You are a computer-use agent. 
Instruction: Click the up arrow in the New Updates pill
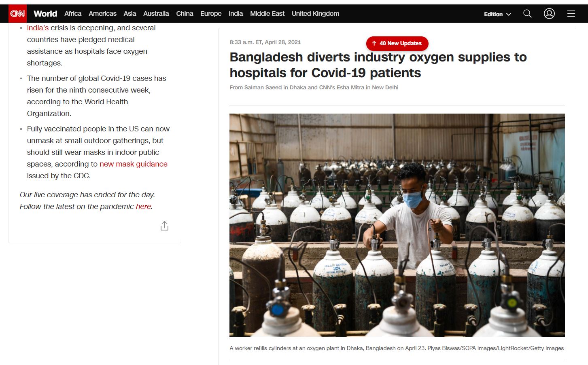374,43
